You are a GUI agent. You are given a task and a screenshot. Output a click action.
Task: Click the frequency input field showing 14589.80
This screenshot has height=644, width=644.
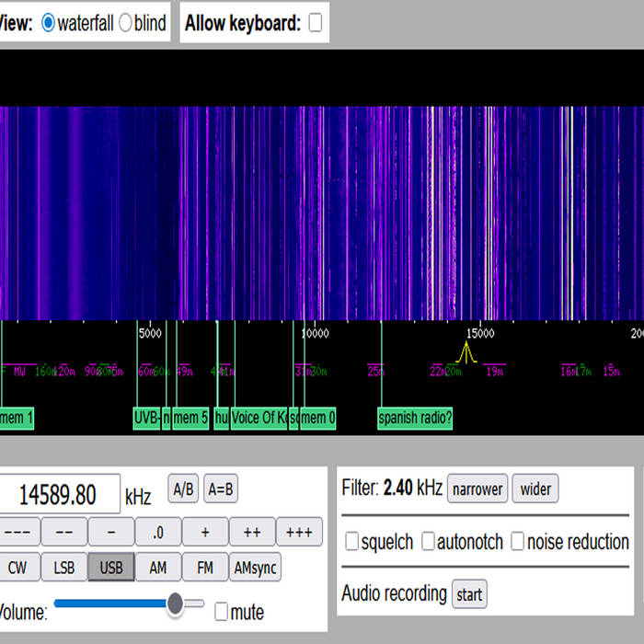(59, 494)
